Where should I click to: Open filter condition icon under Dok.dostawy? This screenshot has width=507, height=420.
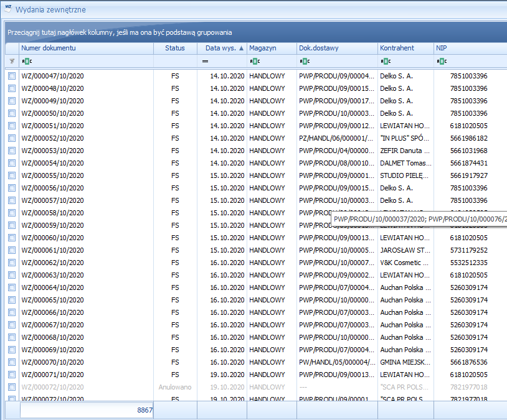click(x=305, y=61)
